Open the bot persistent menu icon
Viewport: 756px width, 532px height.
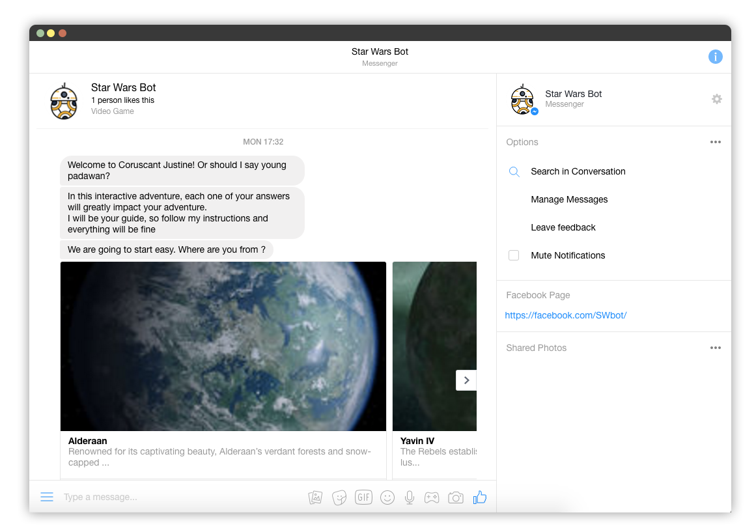coord(47,497)
